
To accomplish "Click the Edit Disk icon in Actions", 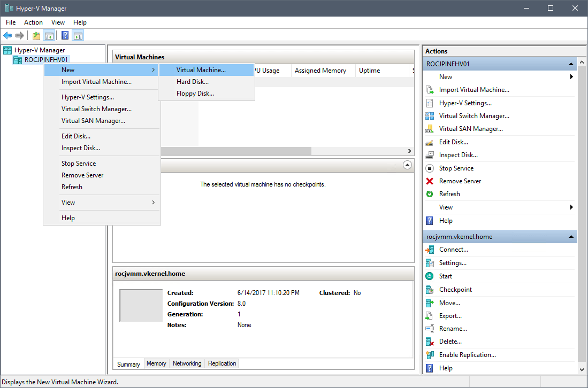I will click(x=430, y=142).
